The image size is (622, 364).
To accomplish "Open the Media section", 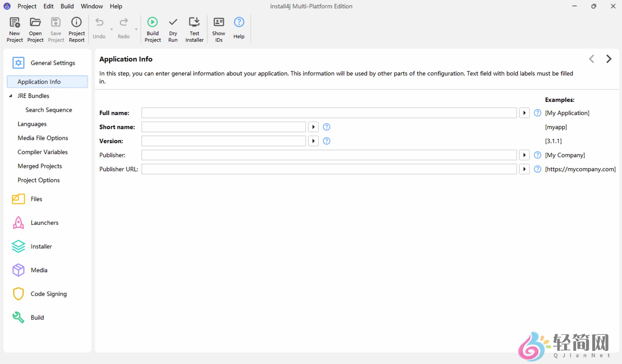I will pos(30,270).
